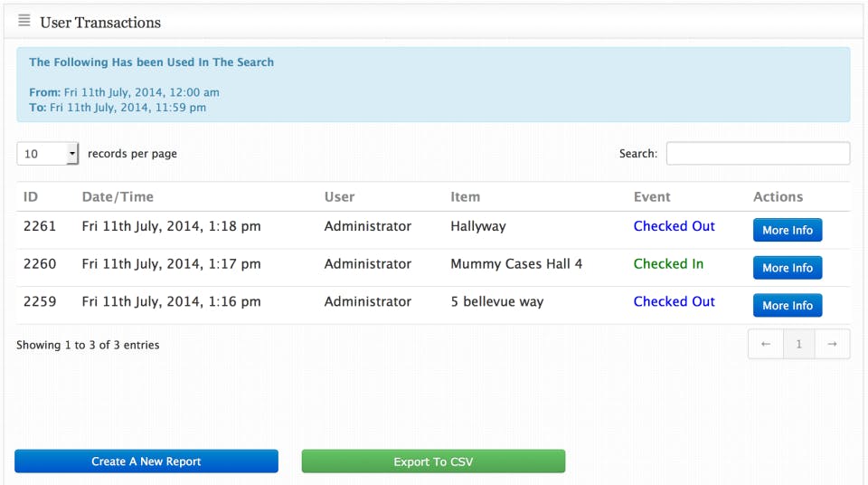
Task: Open the records per page dropdown
Action: pyautogui.click(x=48, y=154)
